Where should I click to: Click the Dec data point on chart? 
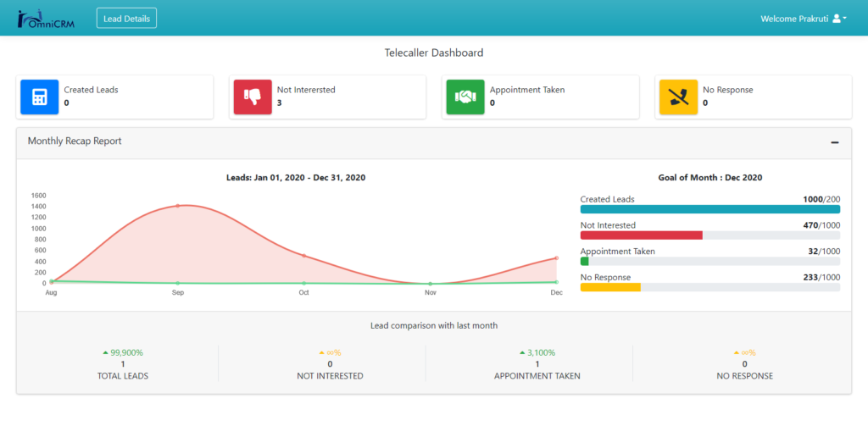[x=556, y=258]
